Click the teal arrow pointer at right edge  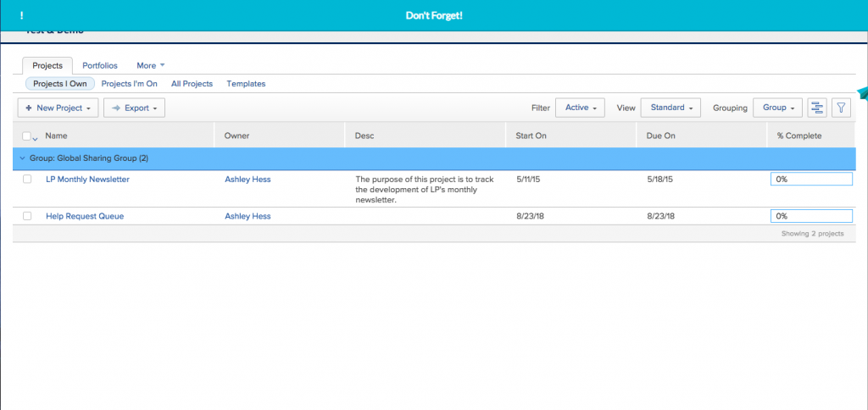[862, 94]
